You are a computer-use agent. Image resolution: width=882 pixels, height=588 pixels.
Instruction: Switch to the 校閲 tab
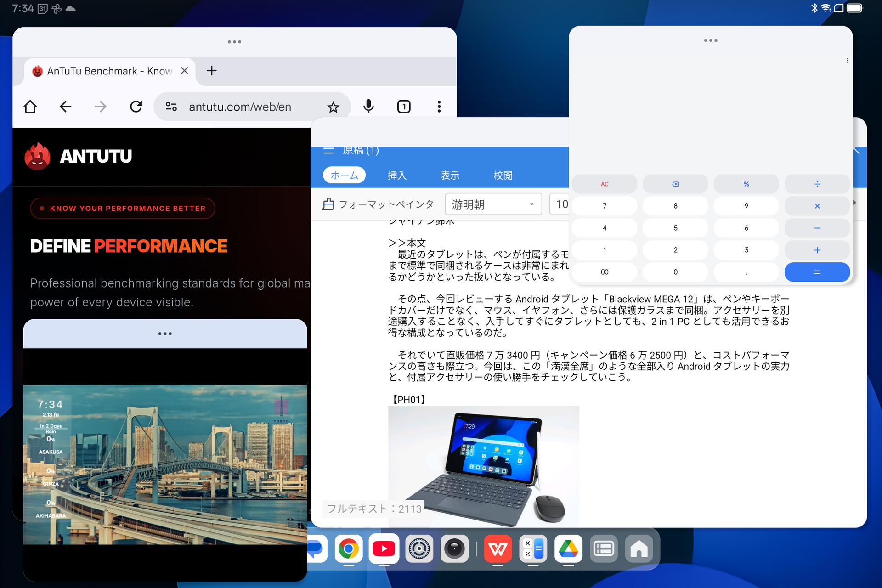point(503,175)
